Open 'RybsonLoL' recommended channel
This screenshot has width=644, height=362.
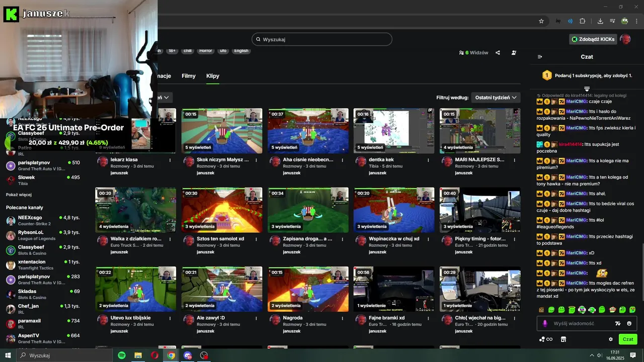[43, 235]
